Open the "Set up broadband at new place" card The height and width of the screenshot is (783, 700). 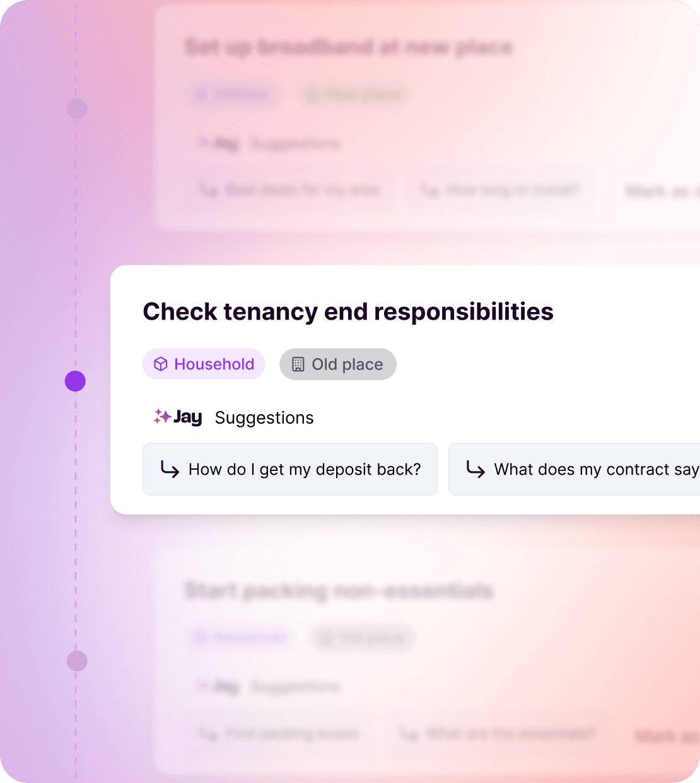(x=349, y=47)
